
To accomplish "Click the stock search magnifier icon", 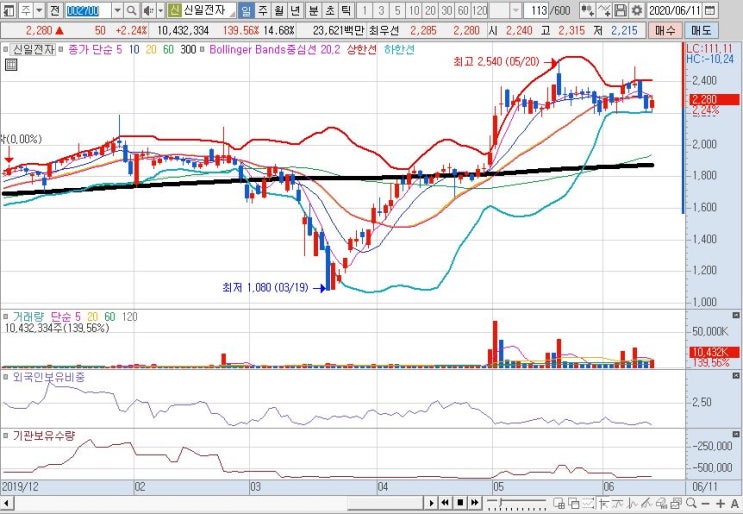I will pos(132,10).
